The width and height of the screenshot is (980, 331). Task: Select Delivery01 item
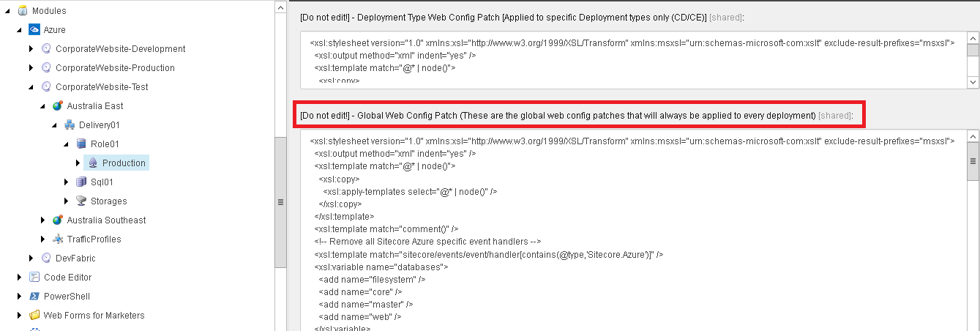click(100, 125)
